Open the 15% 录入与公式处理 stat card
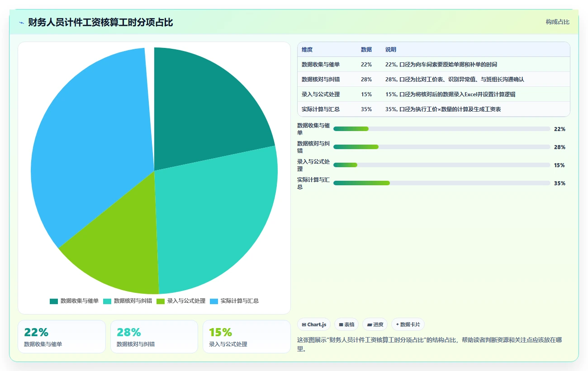 click(247, 337)
